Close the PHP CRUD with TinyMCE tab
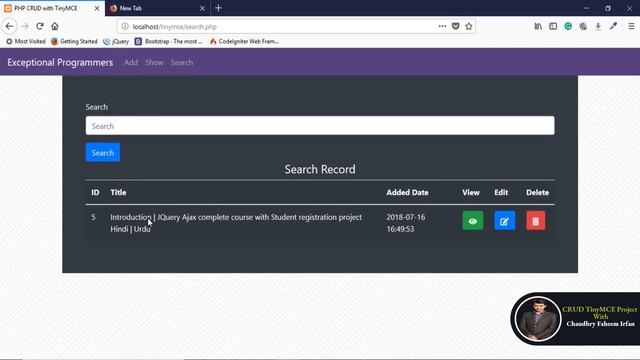The height and width of the screenshot is (360, 640). pyautogui.click(x=97, y=8)
